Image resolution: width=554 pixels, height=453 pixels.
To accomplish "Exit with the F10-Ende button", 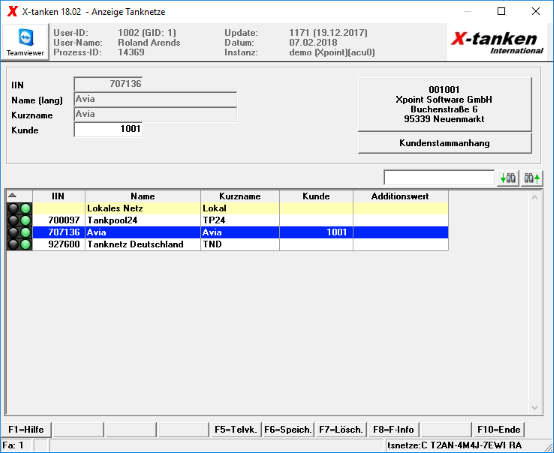I will pos(499,430).
